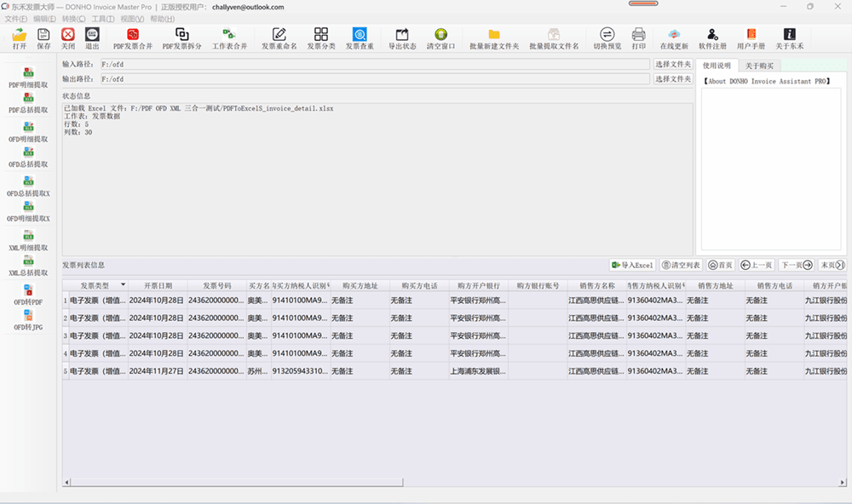Click the scrollbar right arrow under the table

843,482
